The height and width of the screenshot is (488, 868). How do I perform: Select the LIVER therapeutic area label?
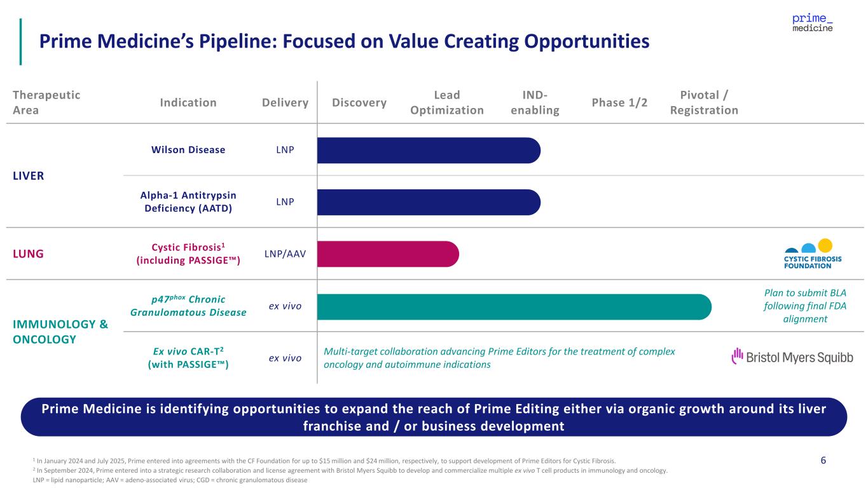[29, 176]
